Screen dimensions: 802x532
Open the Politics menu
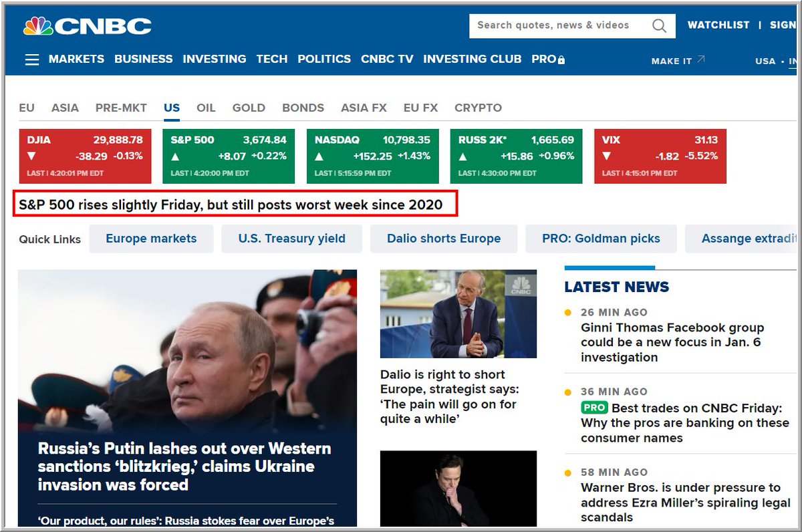[x=324, y=59]
